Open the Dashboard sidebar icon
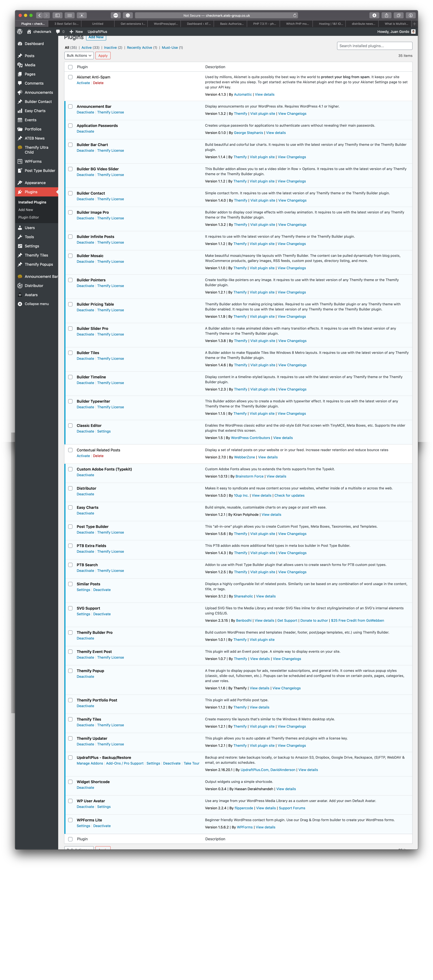433x980 pixels. click(20, 44)
